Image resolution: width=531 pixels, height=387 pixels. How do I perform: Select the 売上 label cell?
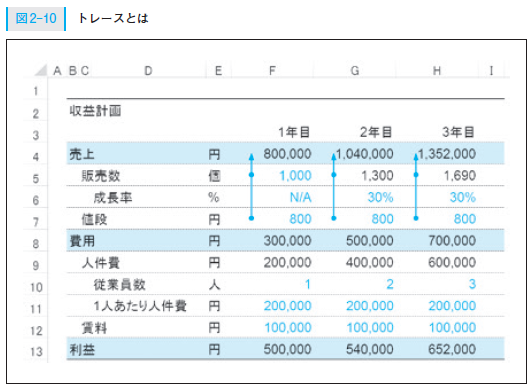82,154
